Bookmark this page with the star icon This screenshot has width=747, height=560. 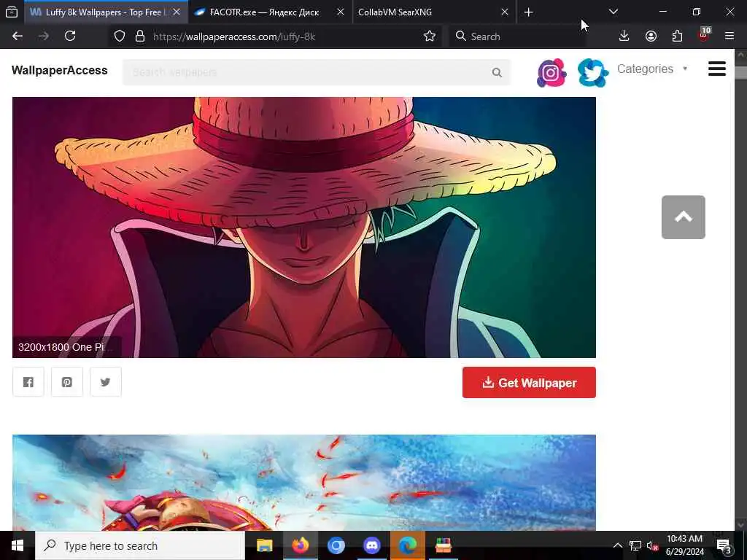tap(429, 36)
